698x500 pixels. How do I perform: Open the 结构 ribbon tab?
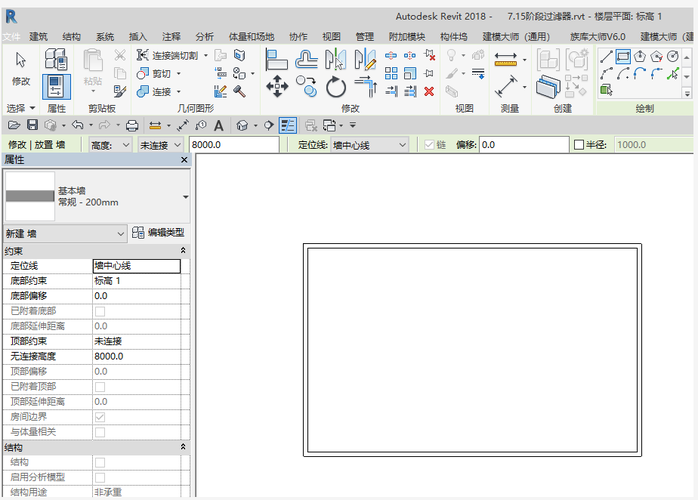(71, 37)
